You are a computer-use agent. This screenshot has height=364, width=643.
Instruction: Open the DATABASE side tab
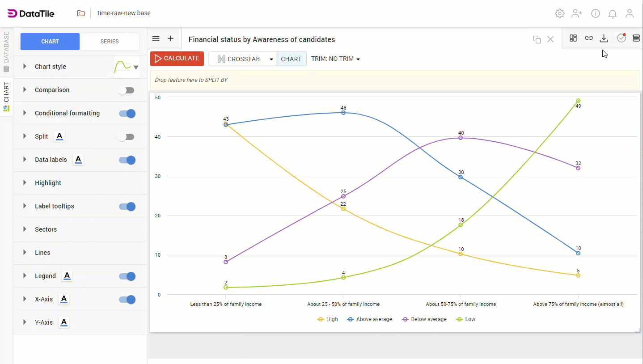coord(6,51)
